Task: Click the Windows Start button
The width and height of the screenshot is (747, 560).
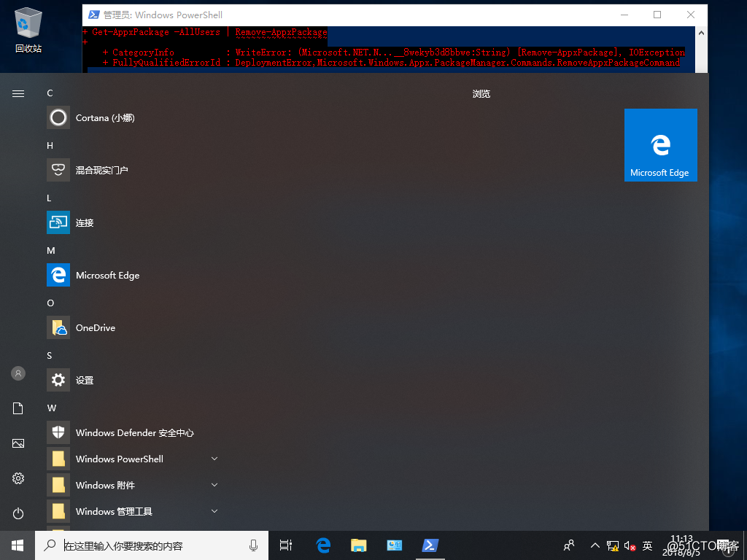Action: point(18,545)
